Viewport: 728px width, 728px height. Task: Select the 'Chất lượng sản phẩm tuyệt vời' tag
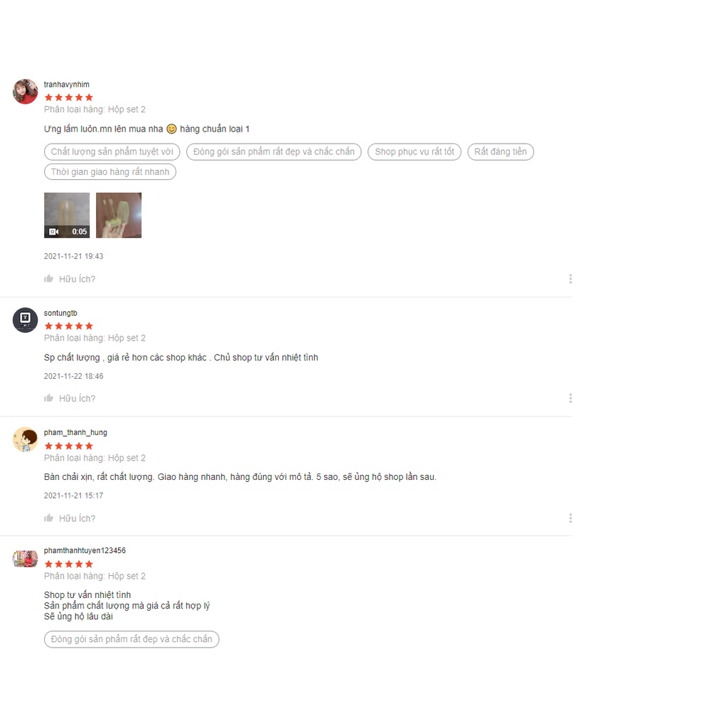(x=112, y=152)
